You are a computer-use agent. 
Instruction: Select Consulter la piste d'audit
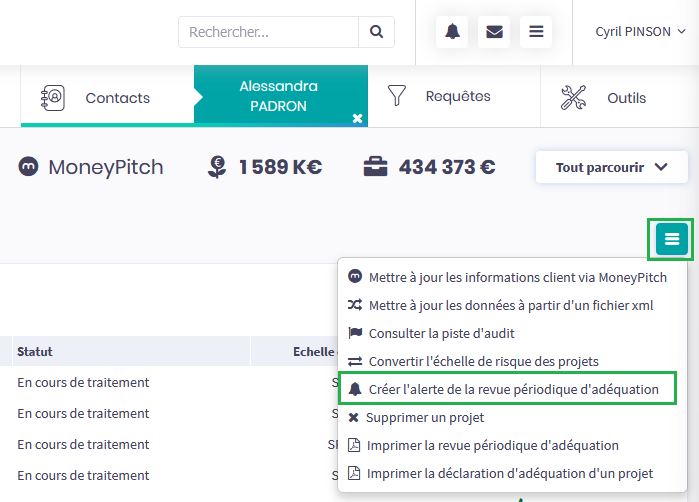click(x=441, y=333)
